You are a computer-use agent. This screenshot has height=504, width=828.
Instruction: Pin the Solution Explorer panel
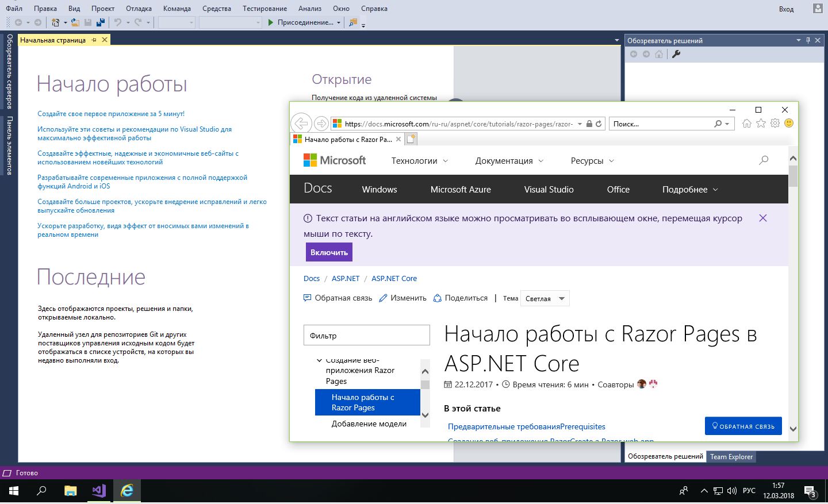click(808, 40)
